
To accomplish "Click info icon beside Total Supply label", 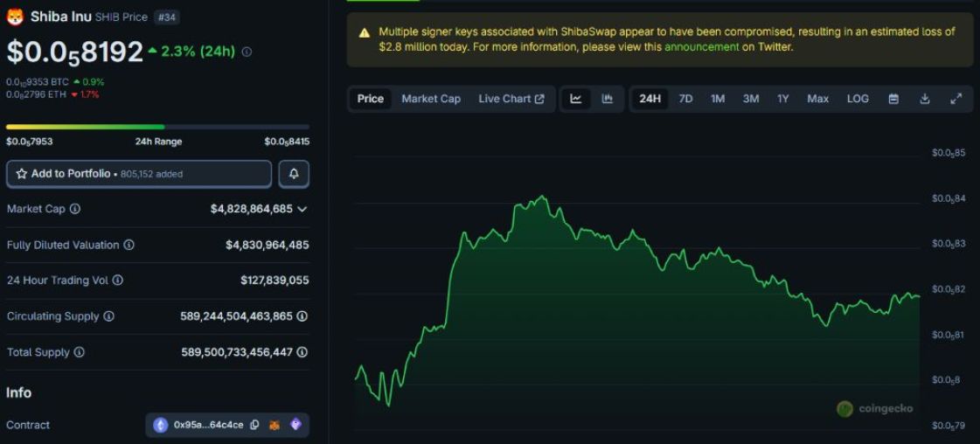I will click(x=79, y=352).
